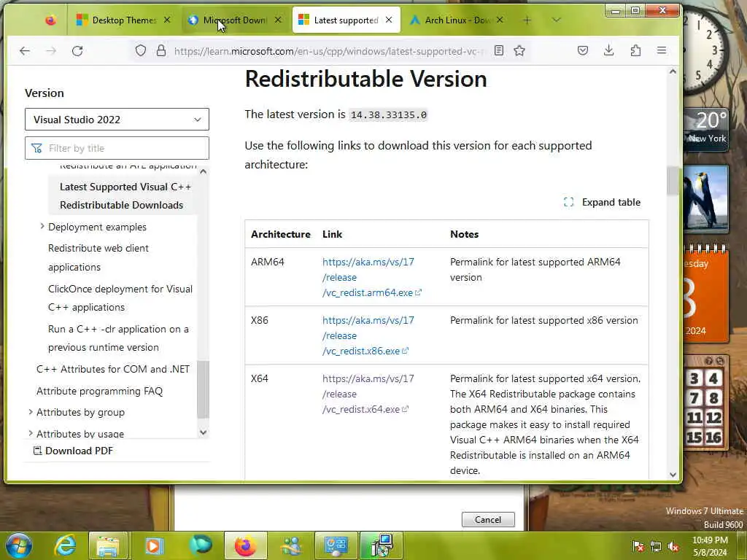Click the page scrollbar down arrow
The width and height of the screenshot is (747, 560).
pos(673,474)
